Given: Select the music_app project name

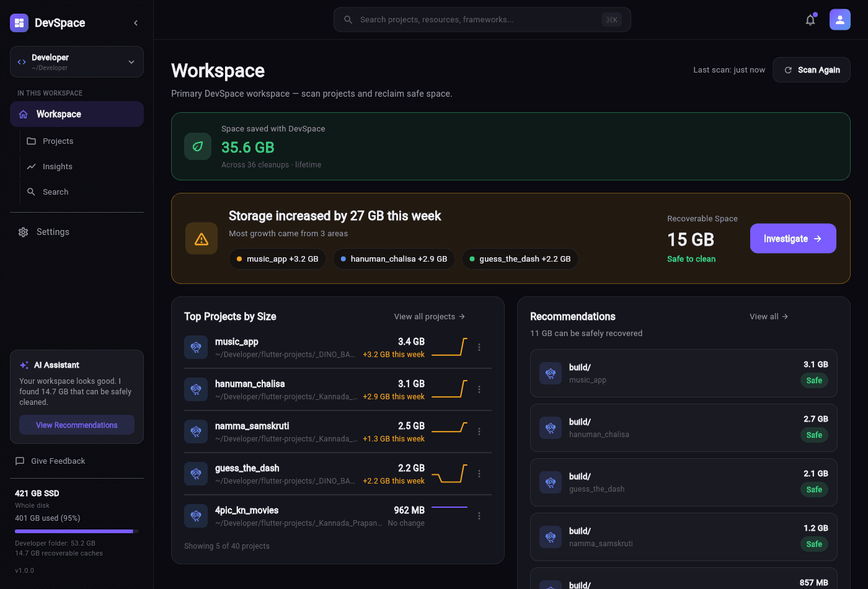Looking at the screenshot, I should [x=237, y=342].
